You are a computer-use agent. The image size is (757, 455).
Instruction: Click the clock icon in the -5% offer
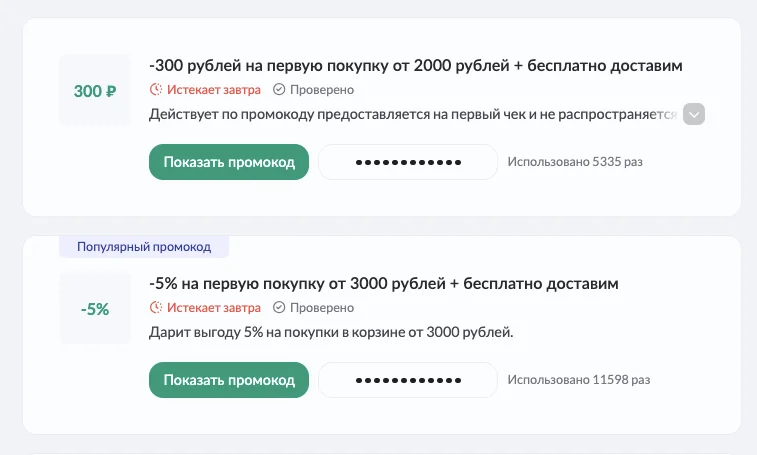pos(156,308)
